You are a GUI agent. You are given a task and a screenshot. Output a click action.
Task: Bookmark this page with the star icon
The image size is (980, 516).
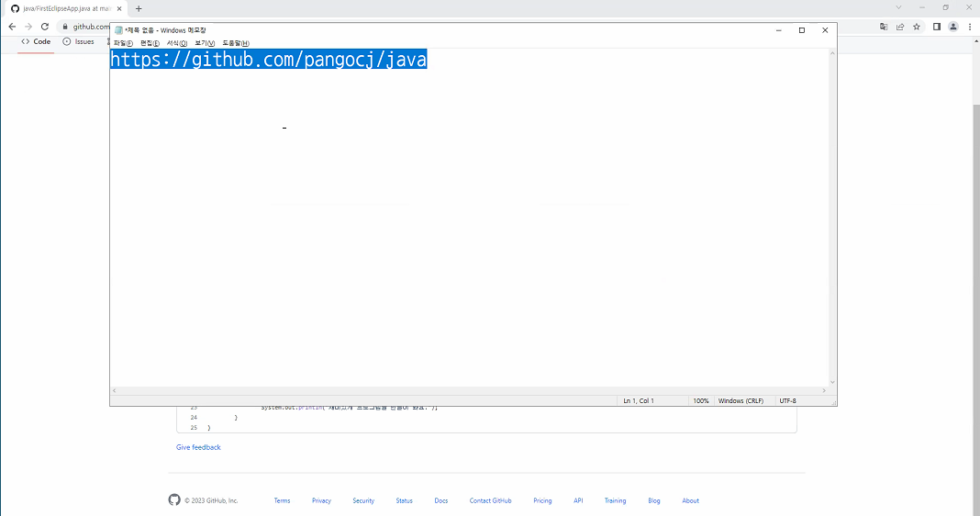click(917, 27)
